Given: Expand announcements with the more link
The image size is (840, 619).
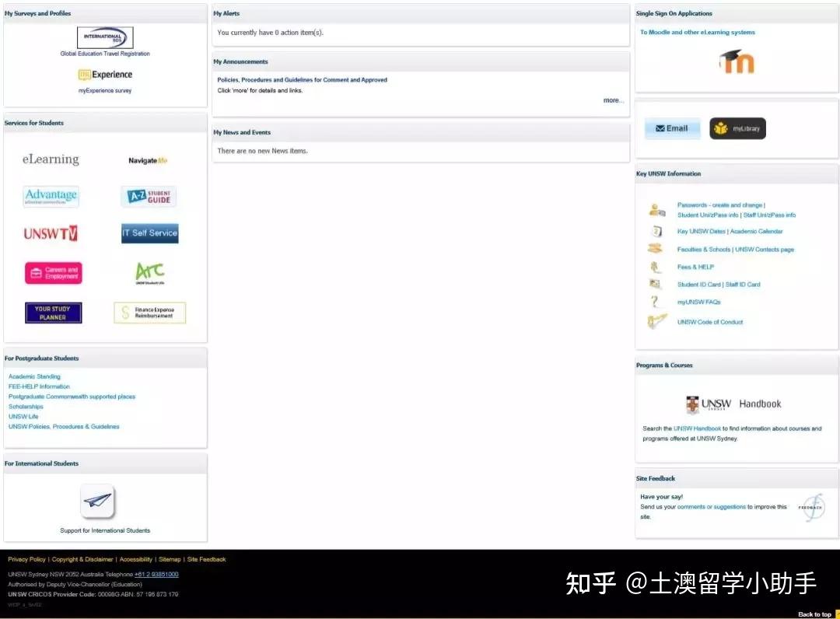Looking at the screenshot, I should tap(613, 100).
